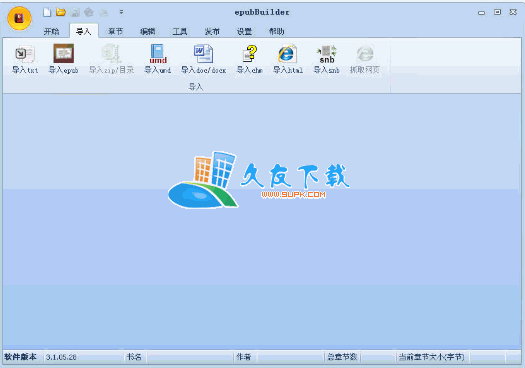Switch to the 开始 ribbon tab

(x=51, y=31)
